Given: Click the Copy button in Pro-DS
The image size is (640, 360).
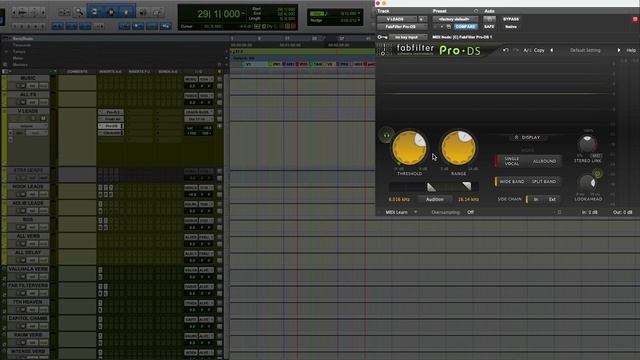Looking at the screenshot, I should point(539,50).
